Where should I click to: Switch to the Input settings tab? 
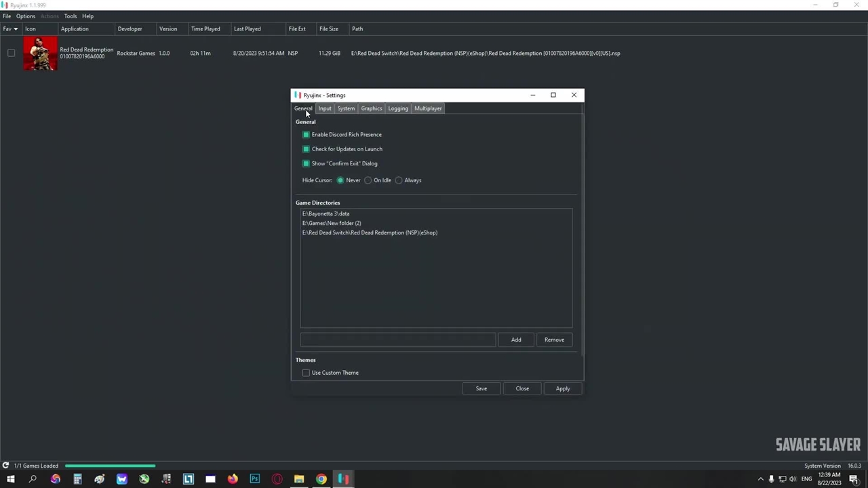tap(325, 108)
